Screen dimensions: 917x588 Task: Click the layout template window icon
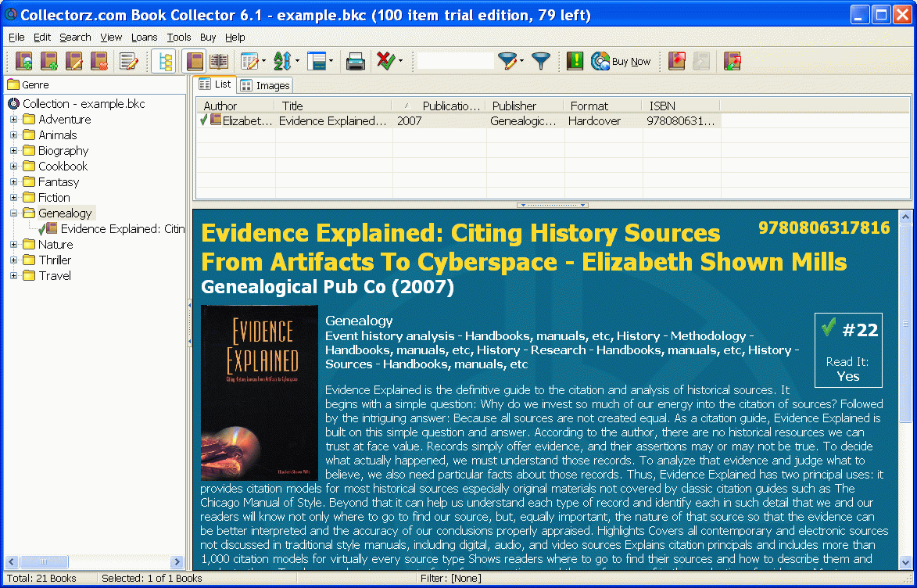pyautogui.click(x=317, y=62)
